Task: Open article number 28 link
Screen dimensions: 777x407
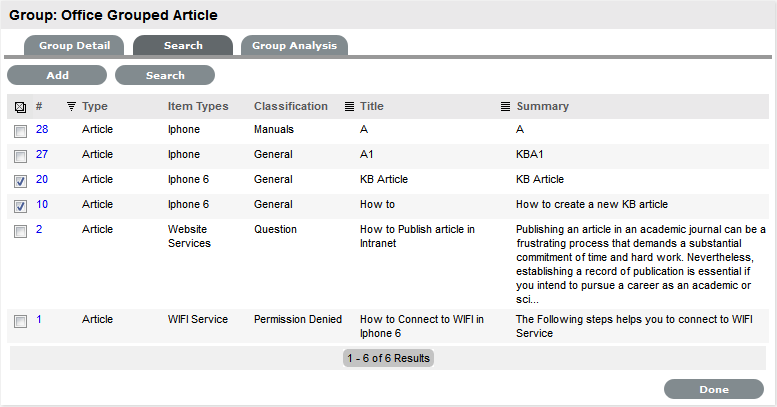Action: pos(42,130)
